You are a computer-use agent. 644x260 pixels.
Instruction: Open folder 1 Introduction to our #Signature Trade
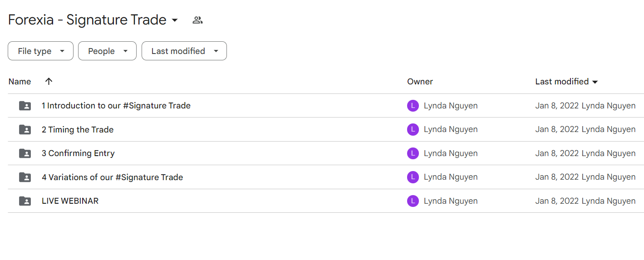pos(116,106)
